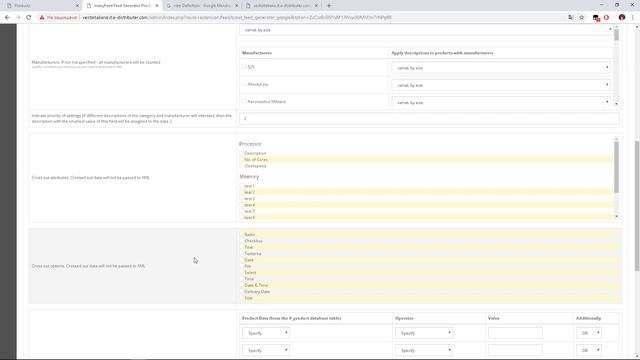Cross out the Textarea option
This screenshot has height=360, width=640.
click(x=242, y=253)
